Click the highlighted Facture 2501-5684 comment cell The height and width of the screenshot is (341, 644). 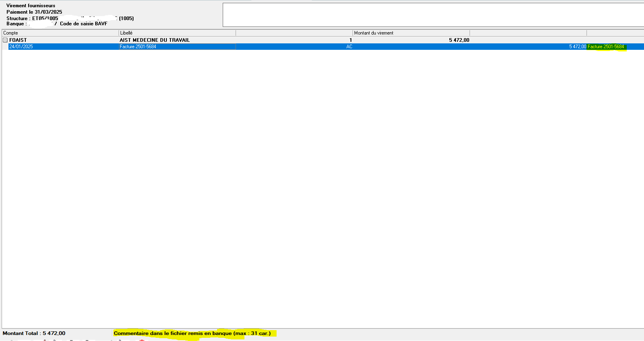tap(606, 47)
